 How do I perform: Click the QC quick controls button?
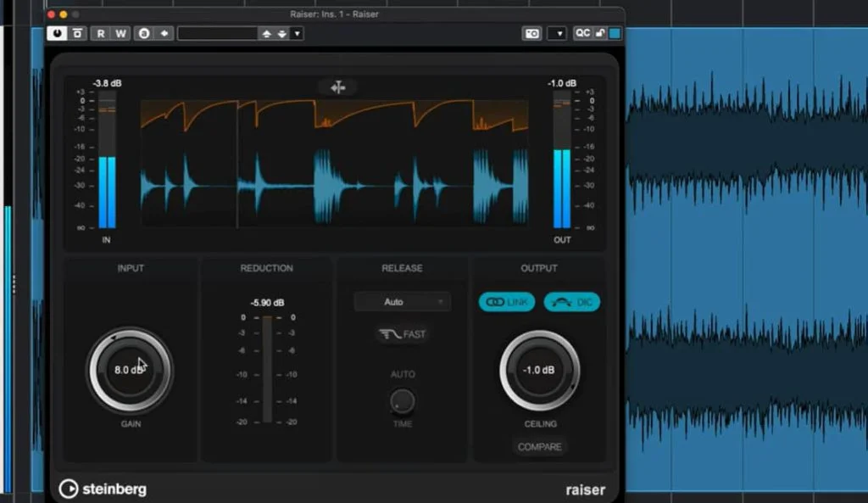click(582, 33)
